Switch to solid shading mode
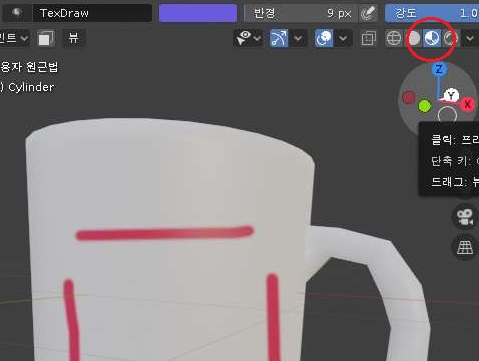This screenshot has height=361, width=479. [413, 38]
